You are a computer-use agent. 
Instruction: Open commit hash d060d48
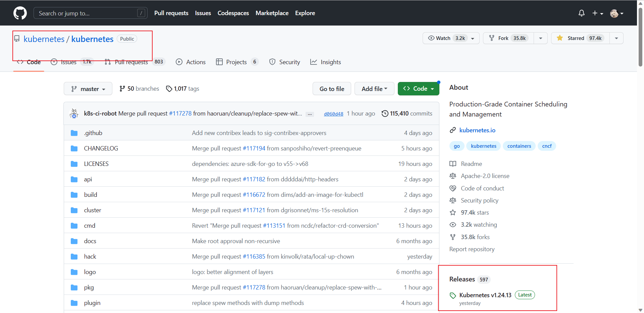pyautogui.click(x=333, y=114)
